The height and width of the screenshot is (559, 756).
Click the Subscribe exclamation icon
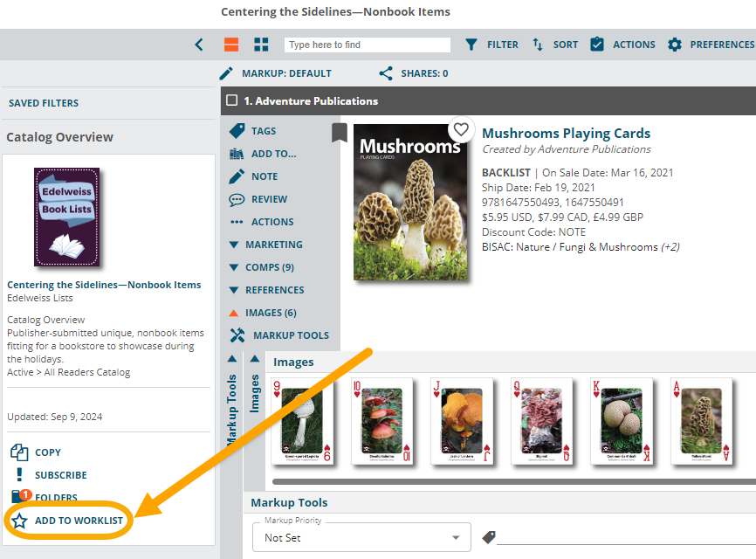(x=19, y=475)
